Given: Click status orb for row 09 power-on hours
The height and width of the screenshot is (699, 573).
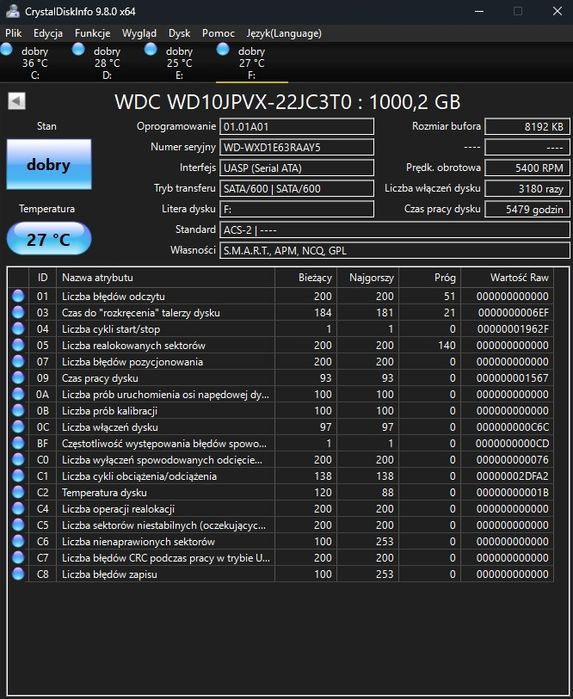Looking at the screenshot, I should pyautogui.click(x=18, y=378).
